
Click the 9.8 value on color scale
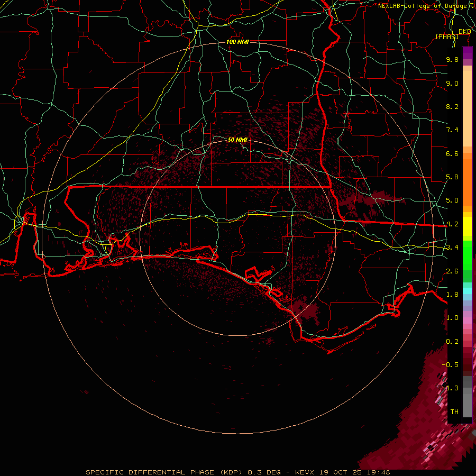pyautogui.click(x=452, y=59)
